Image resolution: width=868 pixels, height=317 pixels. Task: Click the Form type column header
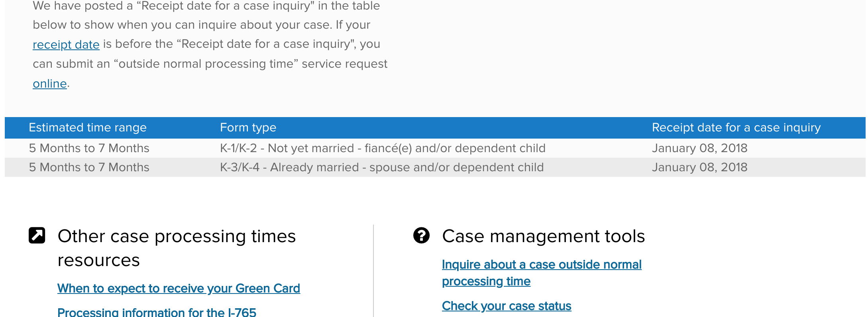(x=248, y=127)
